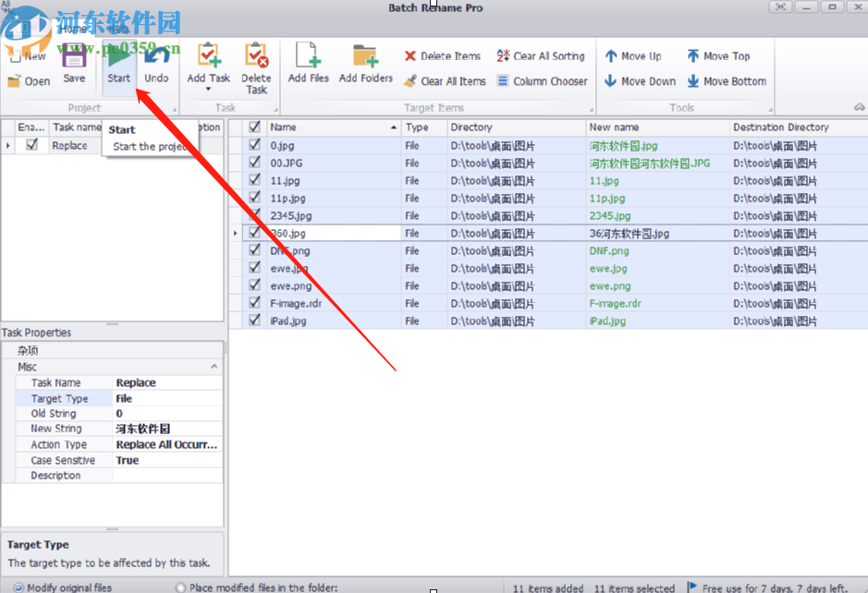Select the 2345.jpg file name
The height and width of the screenshot is (593, 868).
click(291, 216)
